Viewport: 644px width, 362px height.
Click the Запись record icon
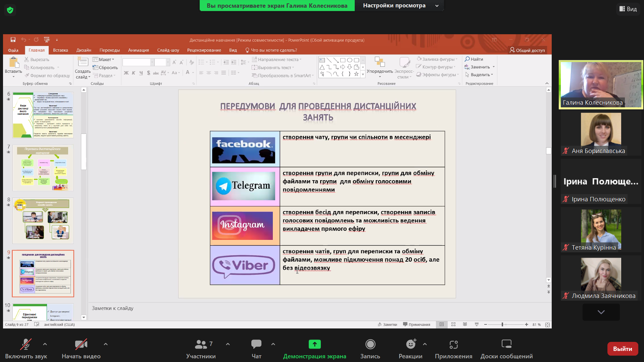(370, 344)
